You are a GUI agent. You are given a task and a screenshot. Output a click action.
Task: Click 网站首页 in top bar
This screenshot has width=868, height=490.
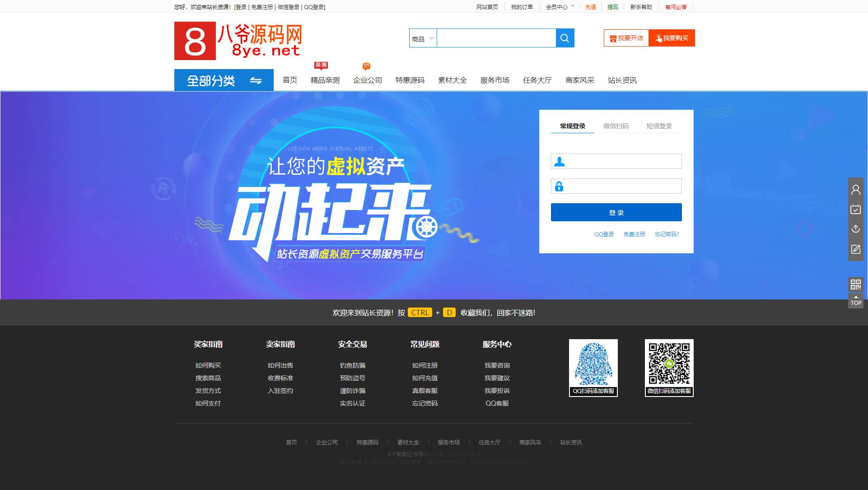[x=487, y=7]
